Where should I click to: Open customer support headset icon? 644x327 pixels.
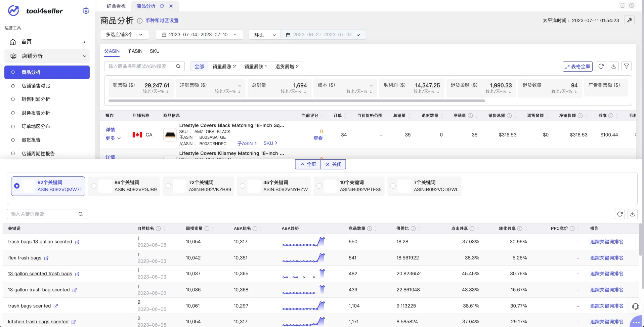tap(635, 306)
